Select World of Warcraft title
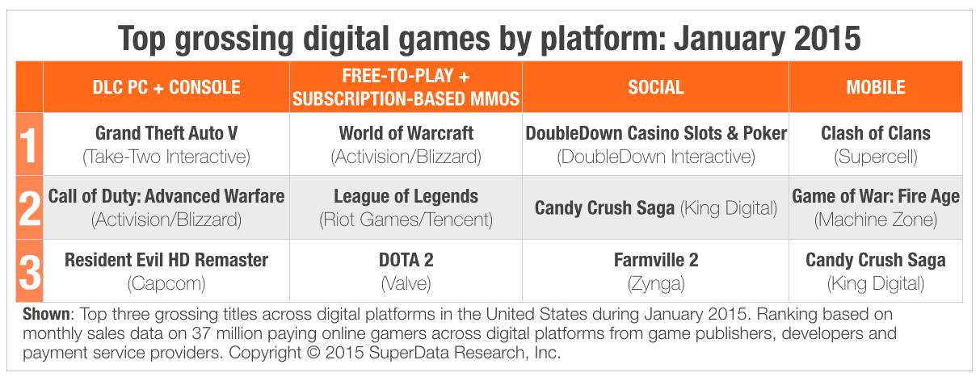 [x=406, y=133]
